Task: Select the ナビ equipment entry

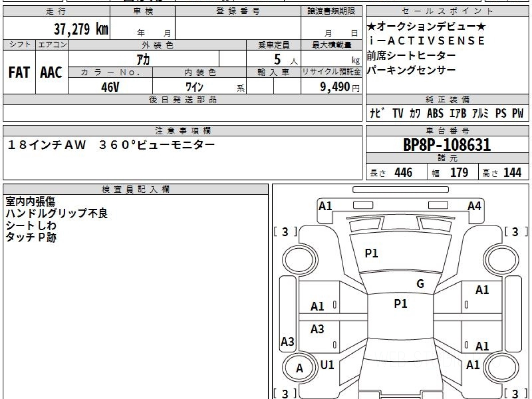Action: coord(377,113)
